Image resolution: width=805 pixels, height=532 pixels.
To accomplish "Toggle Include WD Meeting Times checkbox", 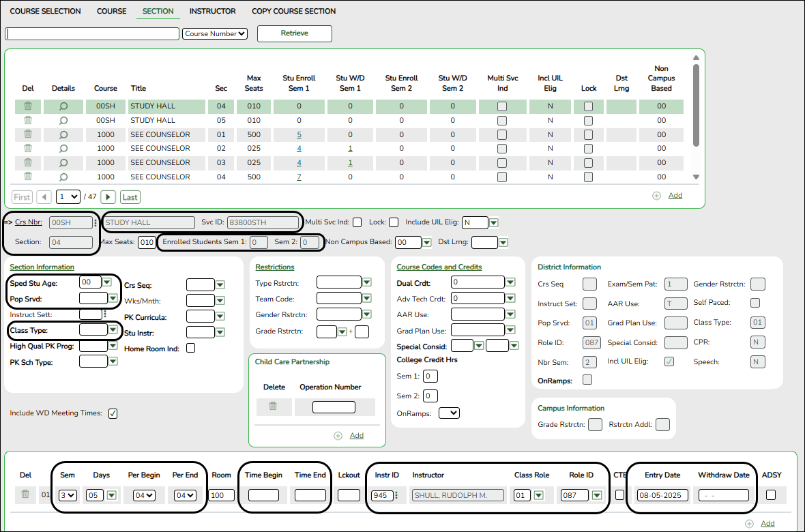I will [113, 413].
